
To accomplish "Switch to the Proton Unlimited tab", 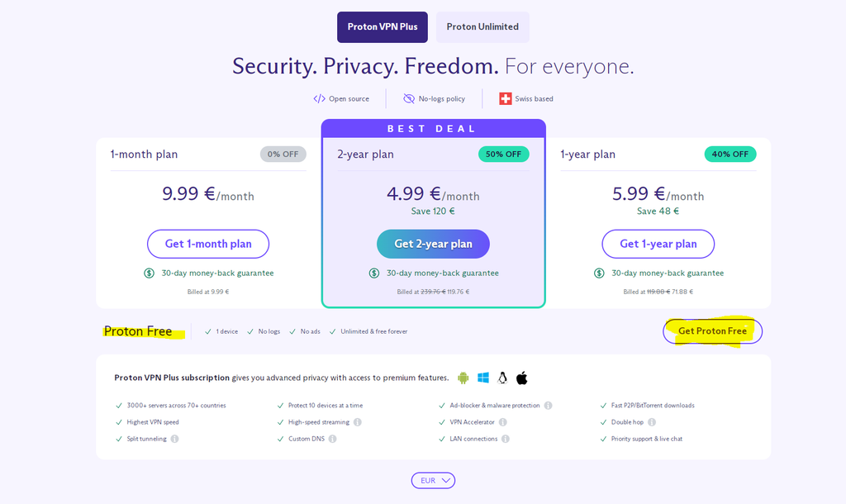I will [482, 26].
